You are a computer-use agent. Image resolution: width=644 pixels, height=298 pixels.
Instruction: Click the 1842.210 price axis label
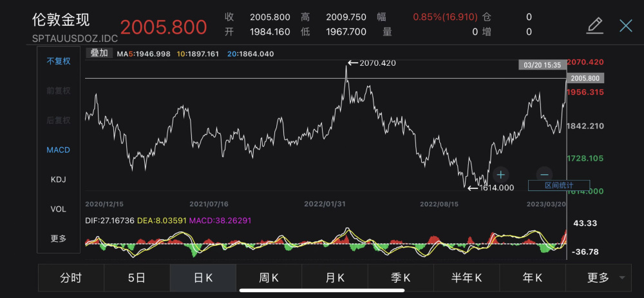coord(585,126)
